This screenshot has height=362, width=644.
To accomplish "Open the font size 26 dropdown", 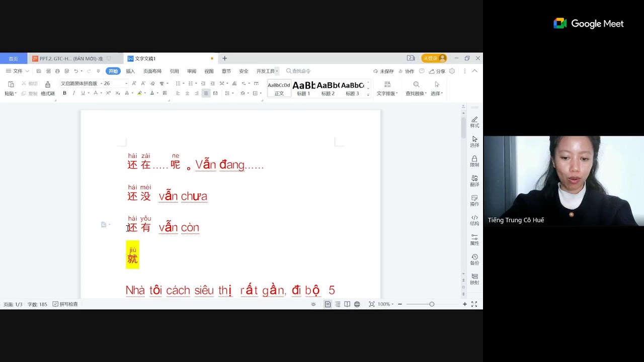I will (x=126, y=83).
